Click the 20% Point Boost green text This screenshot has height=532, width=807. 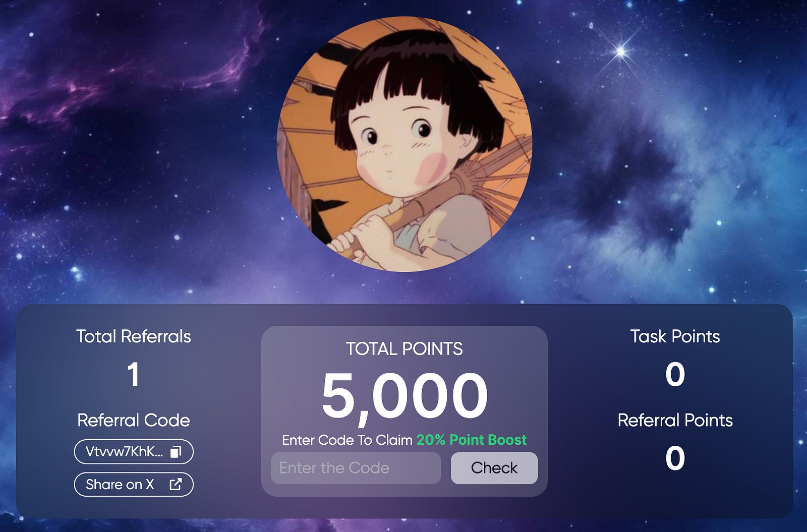tap(471, 440)
